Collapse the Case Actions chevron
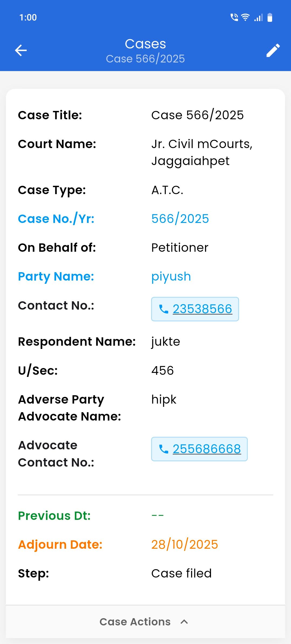 pos(184,622)
